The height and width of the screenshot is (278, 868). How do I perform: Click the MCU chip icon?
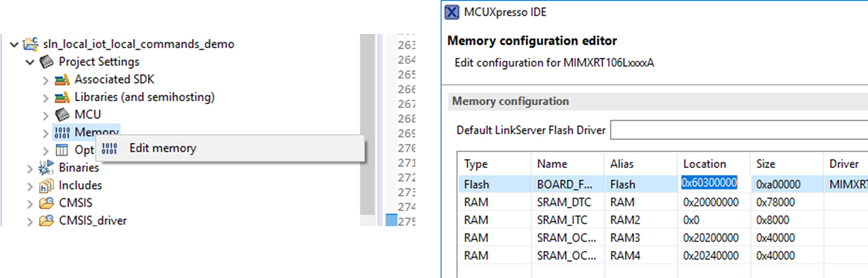pos(62,115)
